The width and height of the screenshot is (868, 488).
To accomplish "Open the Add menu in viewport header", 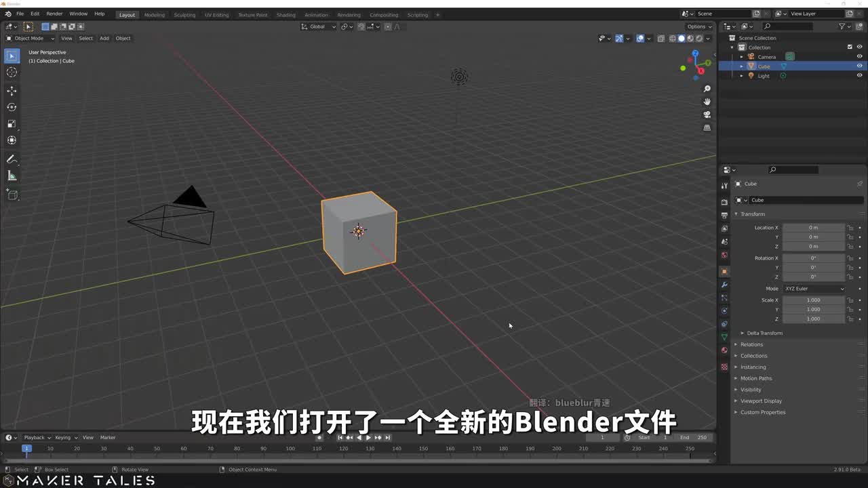I will coord(104,39).
